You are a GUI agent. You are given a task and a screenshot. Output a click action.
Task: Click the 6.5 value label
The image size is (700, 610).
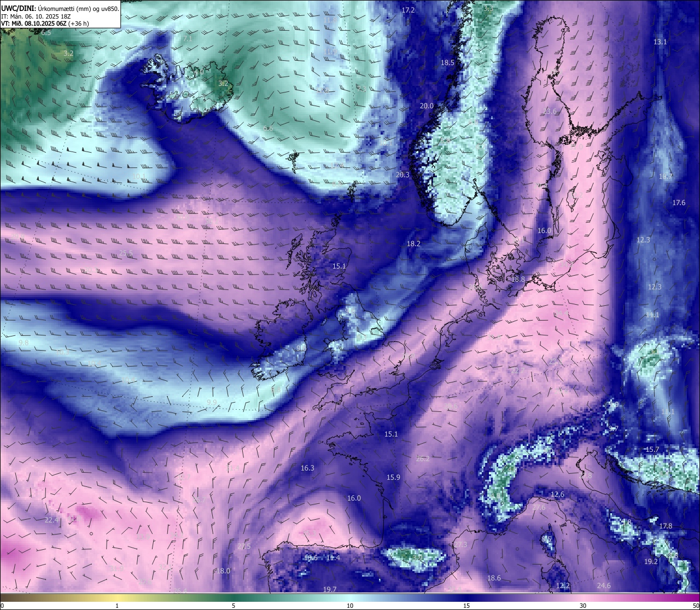46,33
